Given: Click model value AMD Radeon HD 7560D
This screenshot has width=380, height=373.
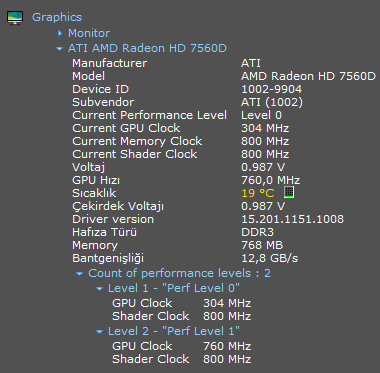Looking at the screenshot, I should tap(308, 76).
